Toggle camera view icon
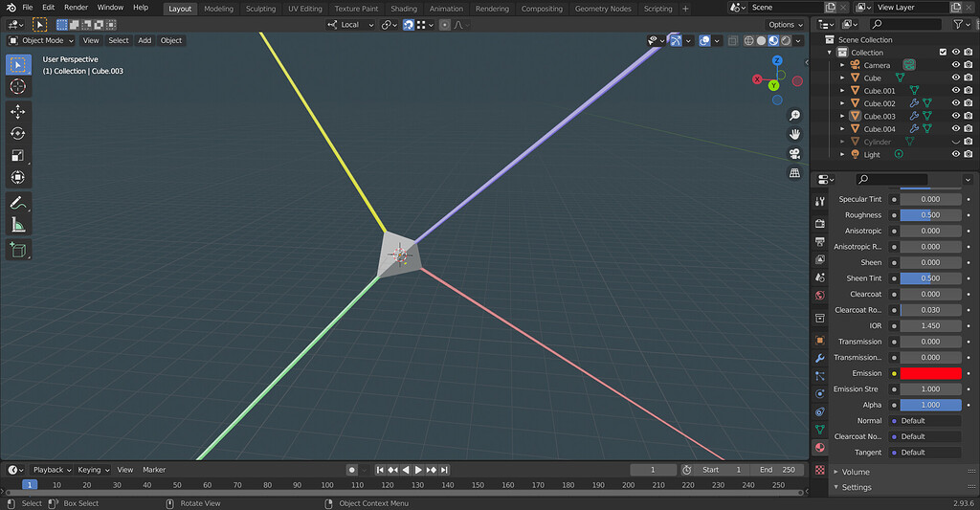This screenshot has width=980, height=510. pos(794,154)
